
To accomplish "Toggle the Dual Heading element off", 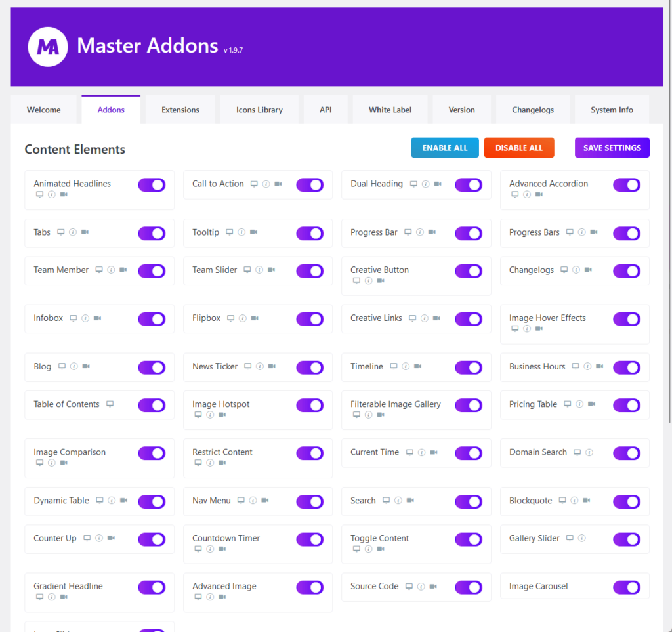I will click(x=469, y=185).
